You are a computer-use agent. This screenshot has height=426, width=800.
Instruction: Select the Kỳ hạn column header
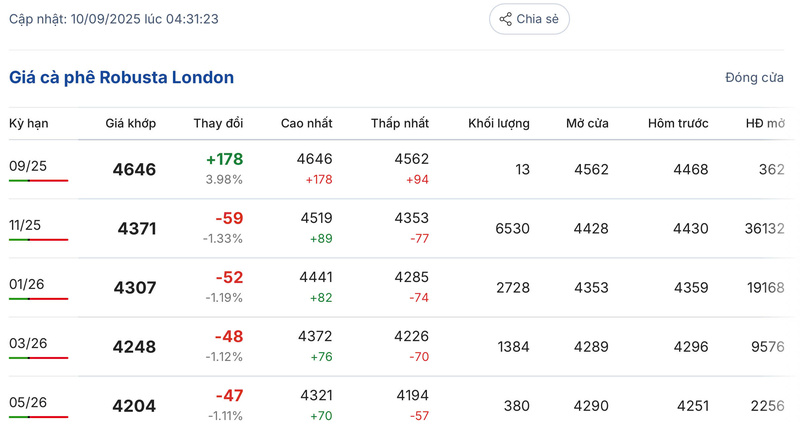[29, 123]
